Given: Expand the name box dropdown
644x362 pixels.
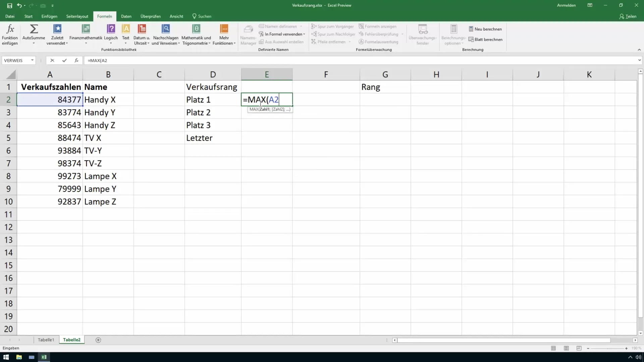Looking at the screenshot, I should 32,60.
